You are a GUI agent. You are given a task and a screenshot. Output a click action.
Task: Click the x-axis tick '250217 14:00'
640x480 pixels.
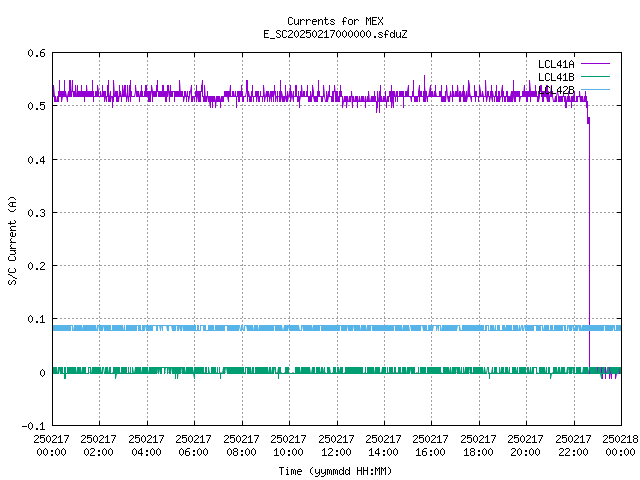(x=383, y=446)
